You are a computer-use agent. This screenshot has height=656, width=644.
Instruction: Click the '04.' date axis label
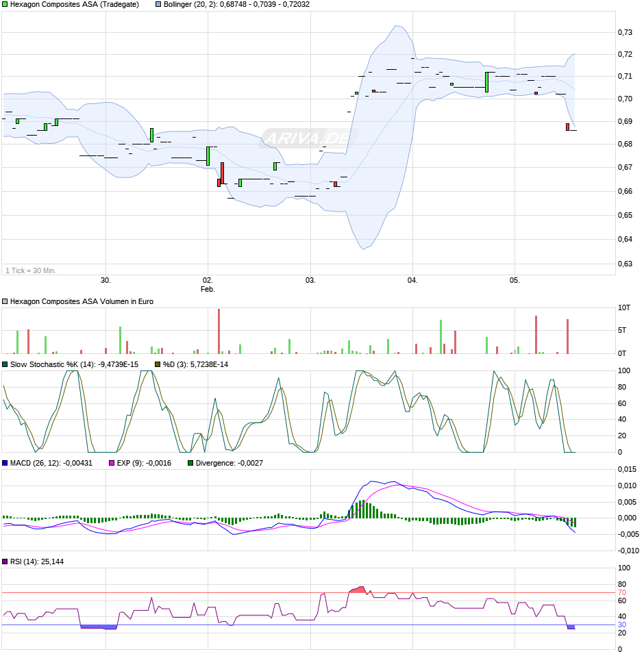point(412,280)
